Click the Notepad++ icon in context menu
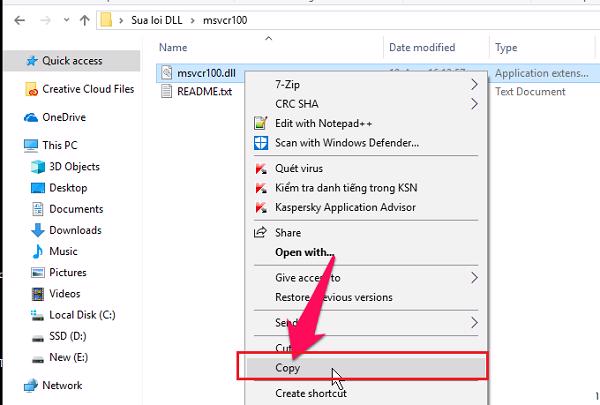This screenshot has height=405, width=600. tap(261, 123)
